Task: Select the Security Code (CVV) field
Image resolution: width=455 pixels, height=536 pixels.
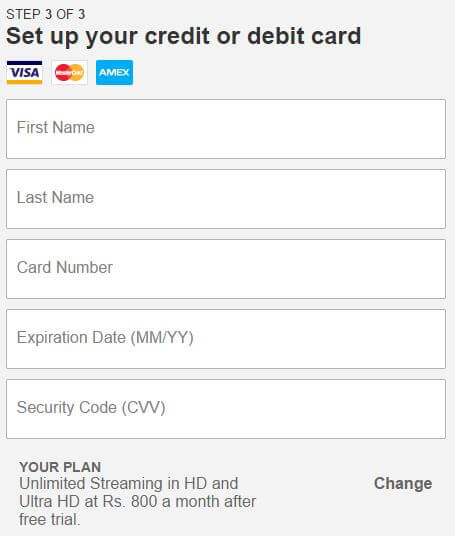Action: point(226,409)
